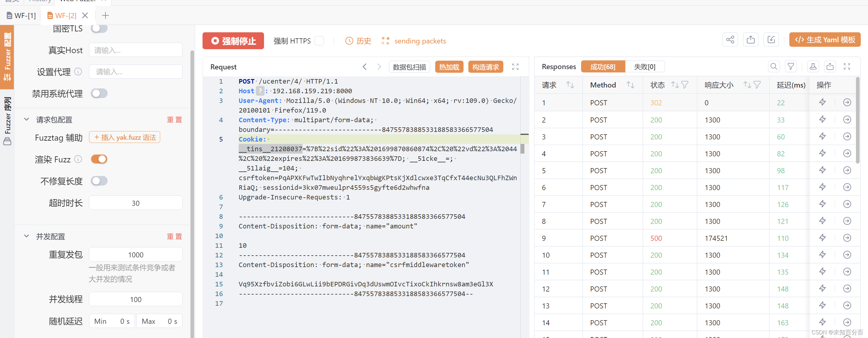Toggle 不修复长度 switch
The width and height of the screenshot is (868, 338).
point(99,181)
